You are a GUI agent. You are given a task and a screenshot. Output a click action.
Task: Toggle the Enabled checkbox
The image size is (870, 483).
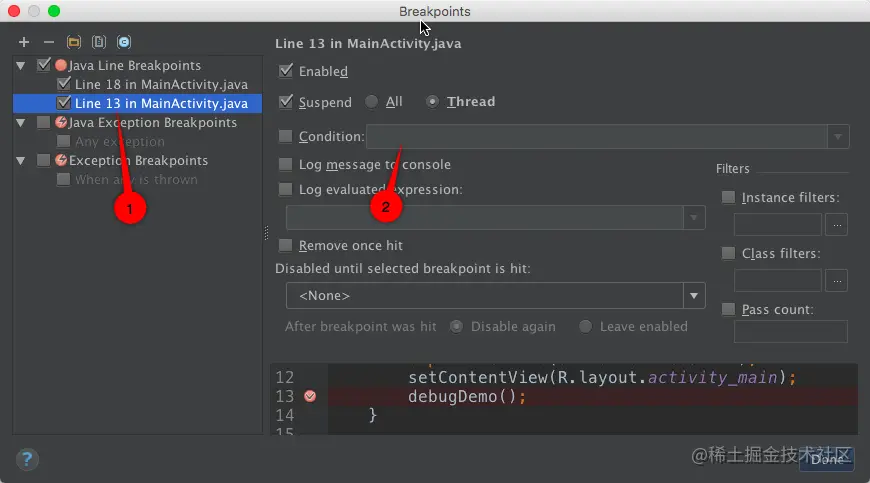[x=286, y=71]
